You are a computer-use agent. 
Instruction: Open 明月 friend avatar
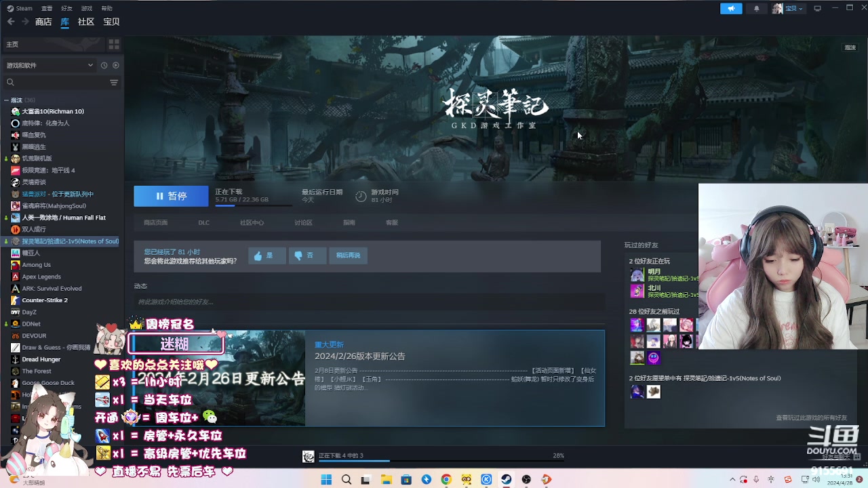coord(637,275)
